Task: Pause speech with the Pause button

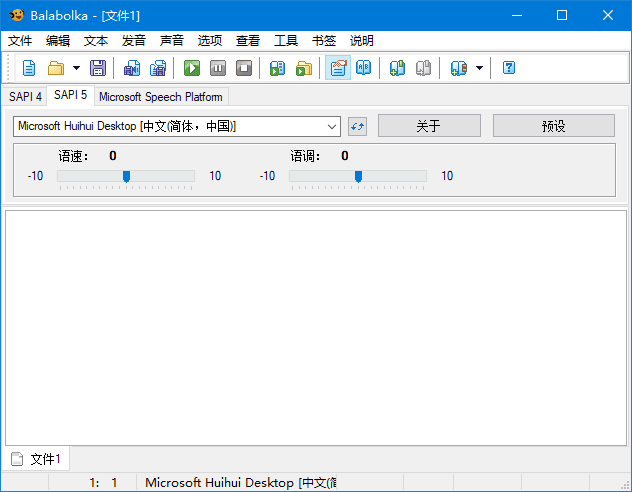Action: click(x=218, y=68)
